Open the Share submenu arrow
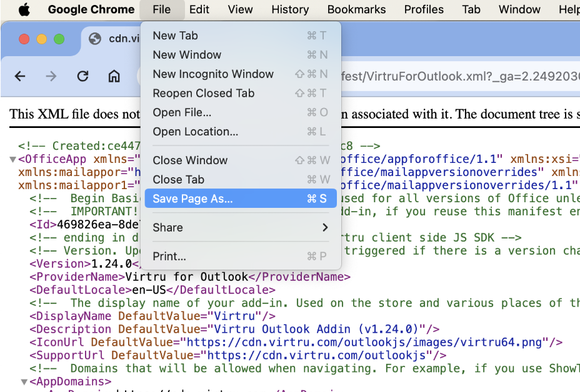Viewport: 580px width, 392px height. coord(325,228)
